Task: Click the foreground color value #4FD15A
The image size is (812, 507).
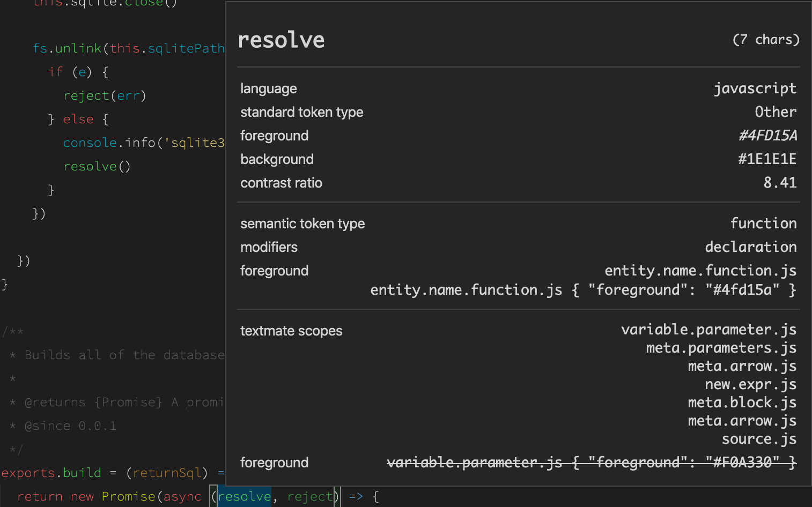Action: click(x=768, y=136)
